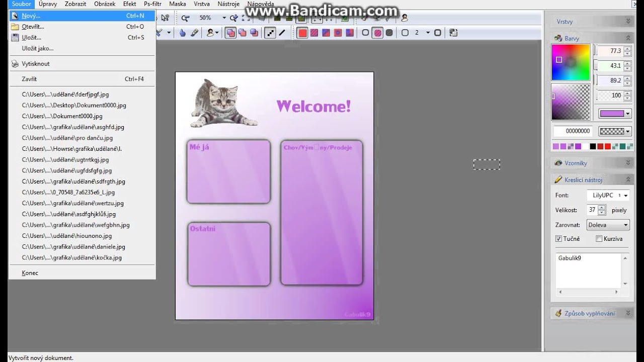644x362 pixels.
Task: Decrease the 100 alpha value stepper
Action: pos(627,98)
